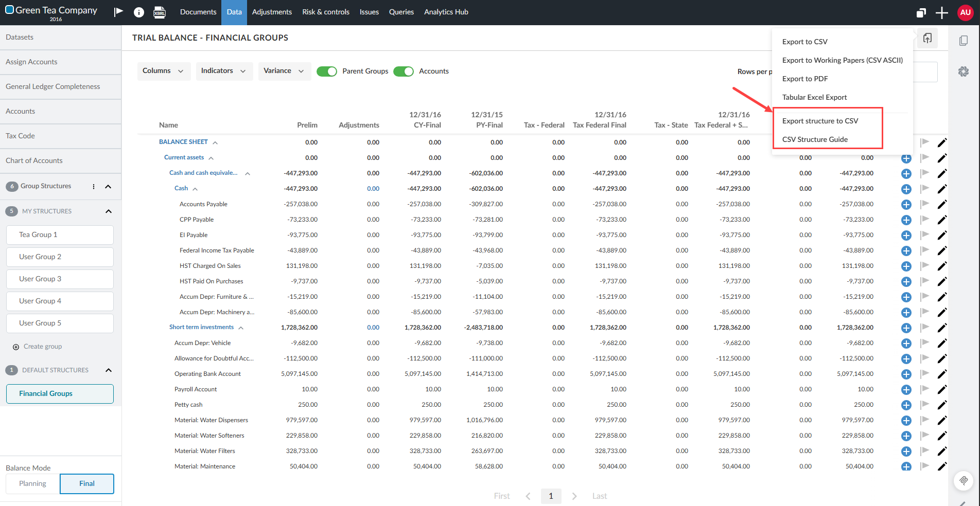Image resolution: width=980 pixels, height=506 pixels.
Task: Click flag on Federal Income Tax Payable row
Action: point(925,250)
